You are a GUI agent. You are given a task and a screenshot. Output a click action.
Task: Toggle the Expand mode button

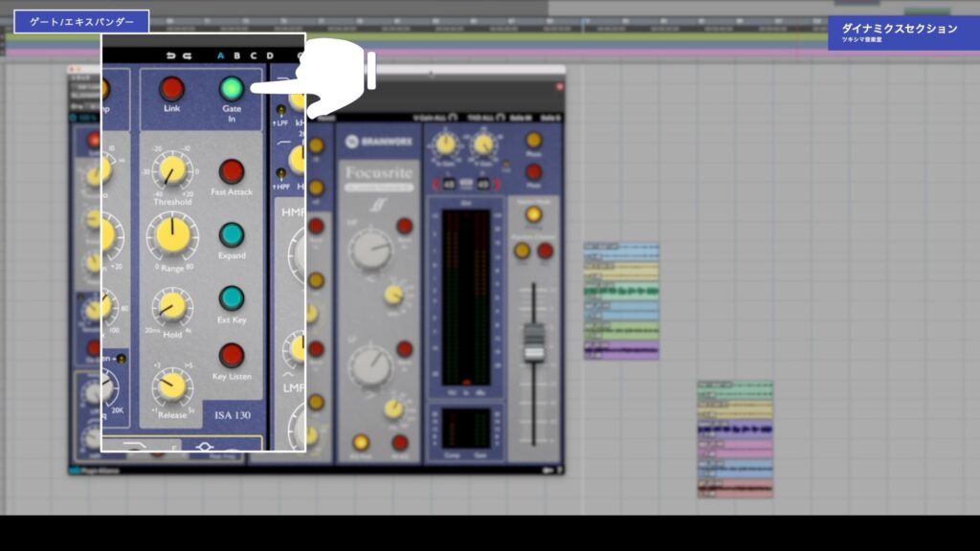[x=232, y=235]
